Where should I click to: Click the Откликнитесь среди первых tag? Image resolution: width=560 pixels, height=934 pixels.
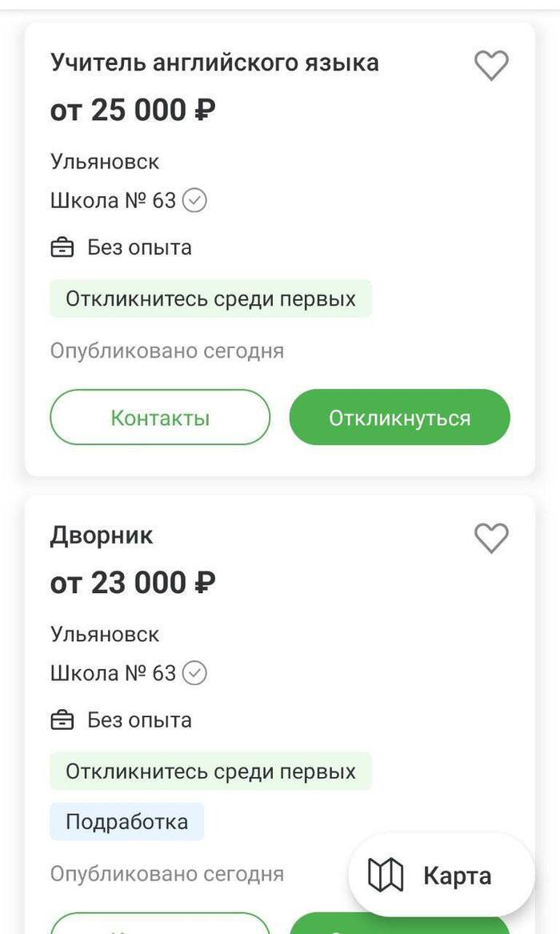tap(210, 299)
